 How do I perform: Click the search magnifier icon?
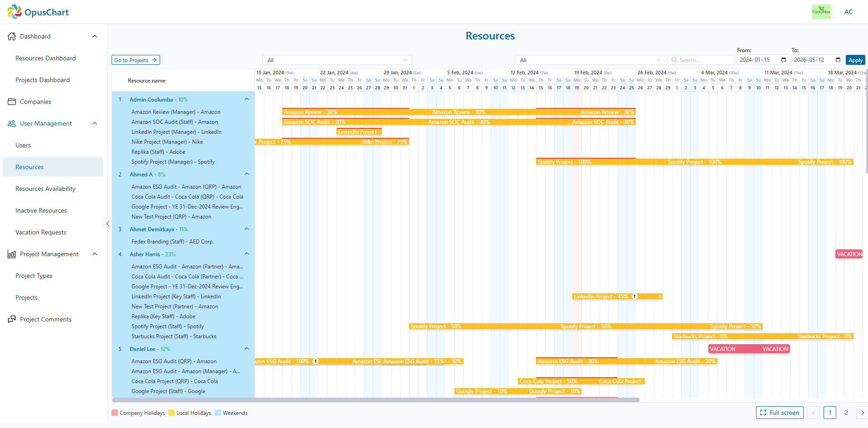point(674,60)
